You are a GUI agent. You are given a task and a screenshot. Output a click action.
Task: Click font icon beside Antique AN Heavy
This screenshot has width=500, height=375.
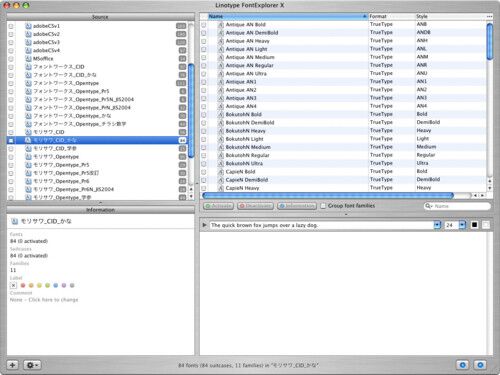220,41
